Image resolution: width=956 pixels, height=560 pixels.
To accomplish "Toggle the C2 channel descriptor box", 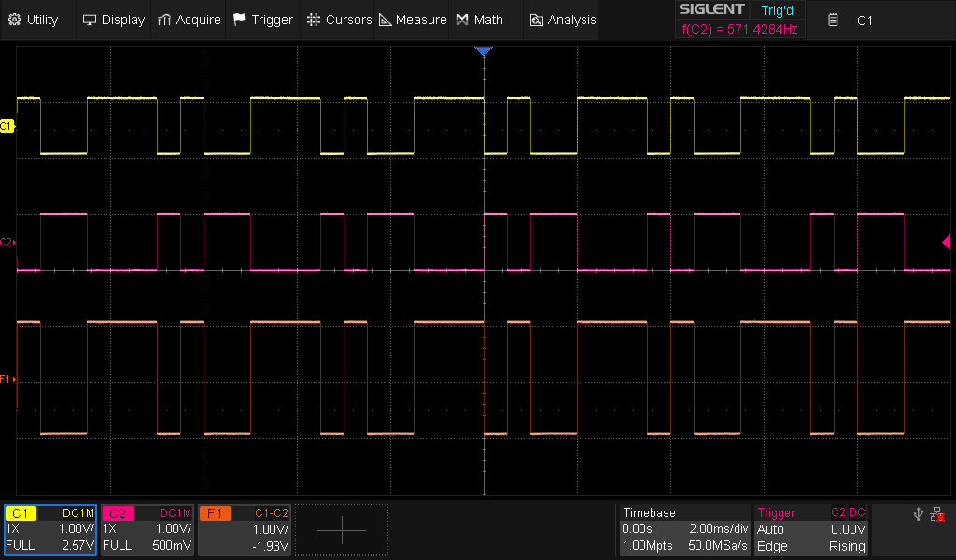I will coord(148,529).
